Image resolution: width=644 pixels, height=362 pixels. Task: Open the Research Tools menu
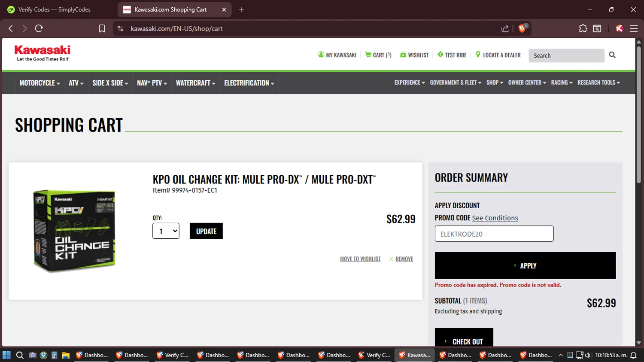click(x=598, y=82)
